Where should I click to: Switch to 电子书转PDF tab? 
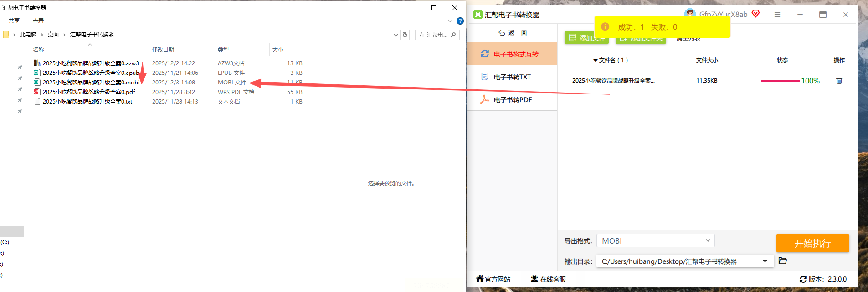[x=512, y=99]
